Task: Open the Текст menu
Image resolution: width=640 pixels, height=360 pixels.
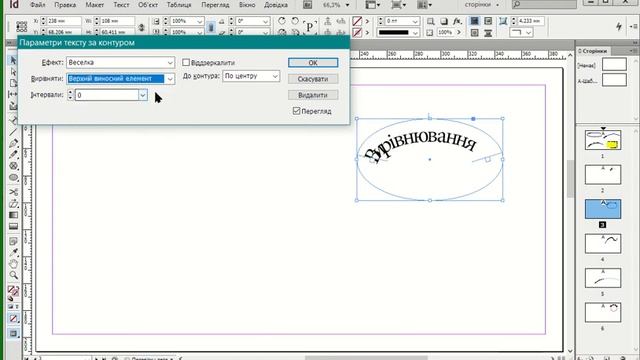Action: [x=121, y=5]
